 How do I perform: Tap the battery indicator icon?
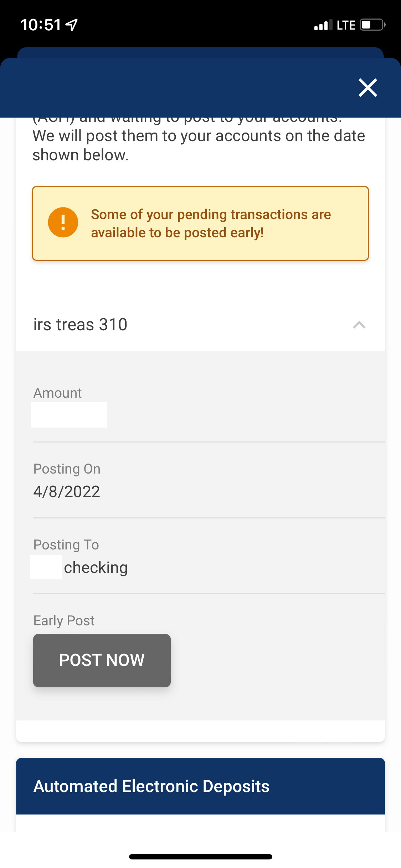372,25
